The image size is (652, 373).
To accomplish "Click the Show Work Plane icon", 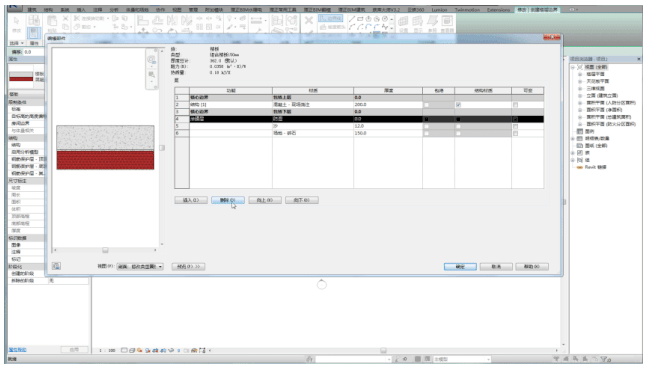I will tap(418, 21).
